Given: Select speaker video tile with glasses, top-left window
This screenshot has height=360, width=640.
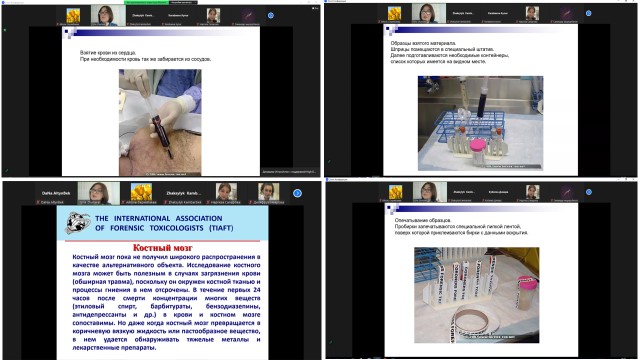Looking at the screenshot, I should tap(108, 16).
